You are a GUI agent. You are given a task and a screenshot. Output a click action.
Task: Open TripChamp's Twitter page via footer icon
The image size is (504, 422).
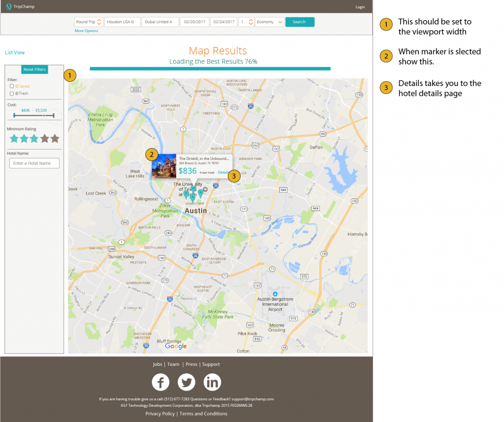coord(187,382)
